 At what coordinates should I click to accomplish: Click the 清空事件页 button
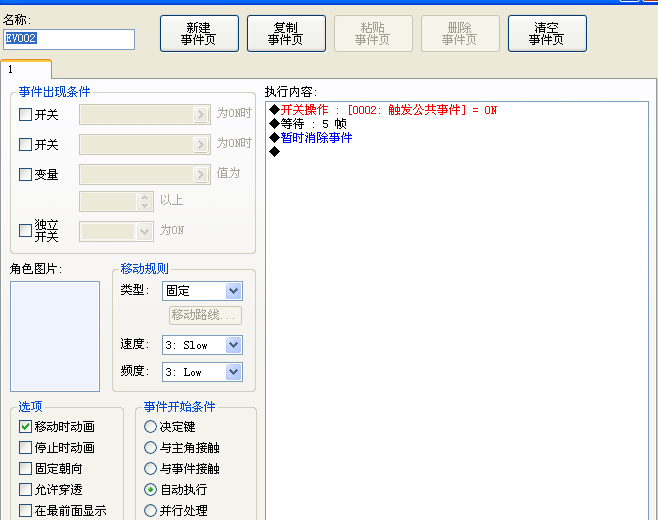pyautogui.click(x=547, y=34)
